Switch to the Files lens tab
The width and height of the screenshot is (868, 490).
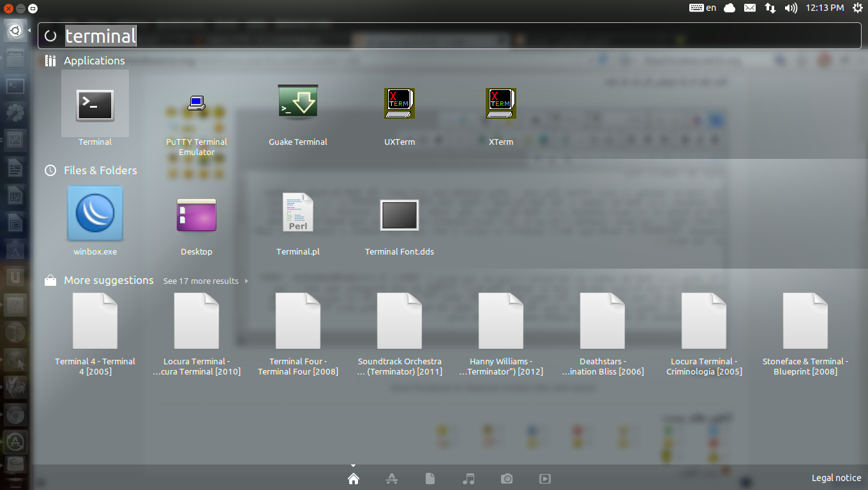click(x=430, y=479)
